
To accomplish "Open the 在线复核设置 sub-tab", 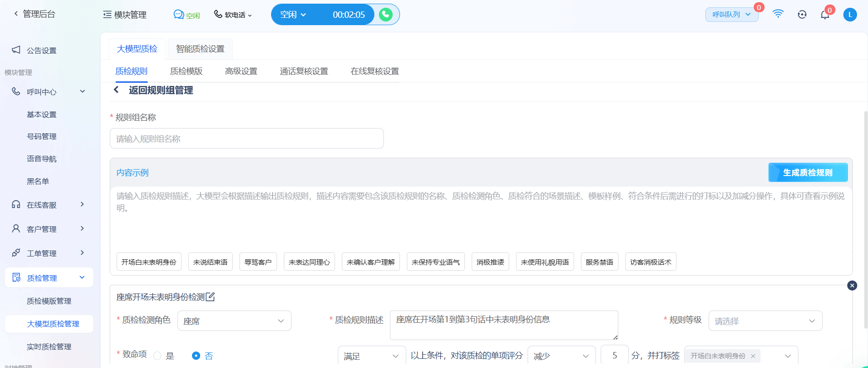I will [375, 71].
